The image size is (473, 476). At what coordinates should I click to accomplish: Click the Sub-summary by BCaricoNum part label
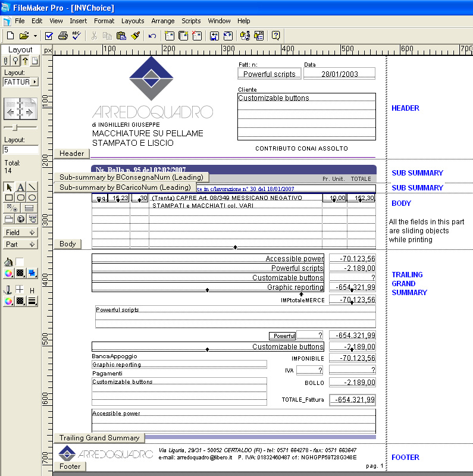click(x=125, y=187)
